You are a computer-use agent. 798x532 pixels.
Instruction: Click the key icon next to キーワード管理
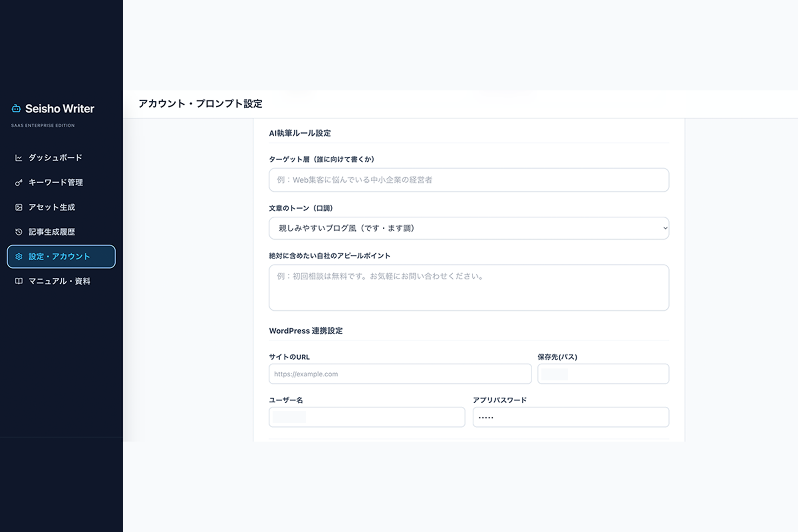19,183
